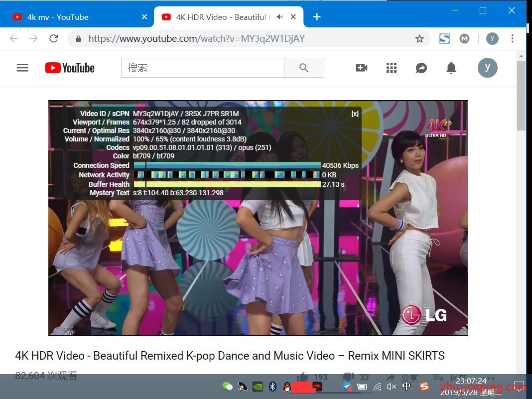Click the YouTube search box

[203, 68]
